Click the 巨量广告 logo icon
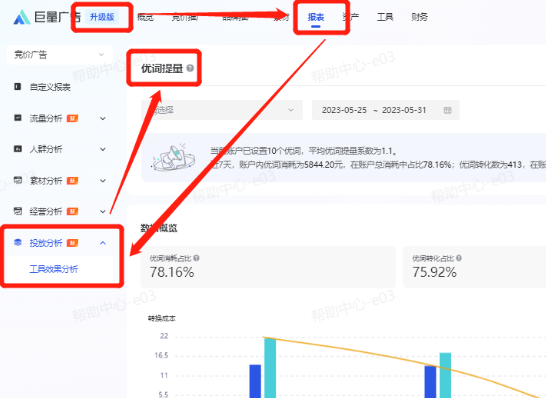Screen dimensions: 546x398 22,17
